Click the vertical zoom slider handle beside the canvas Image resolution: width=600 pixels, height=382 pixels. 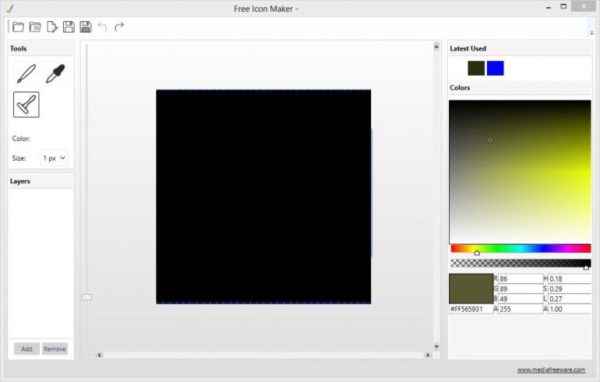(86, 297)
